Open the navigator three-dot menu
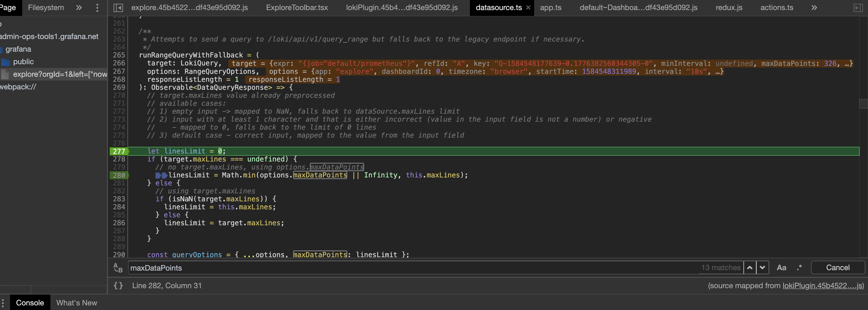Image resolution: width=868 pixels, height=310 pixels. click(x=97, y=7)
